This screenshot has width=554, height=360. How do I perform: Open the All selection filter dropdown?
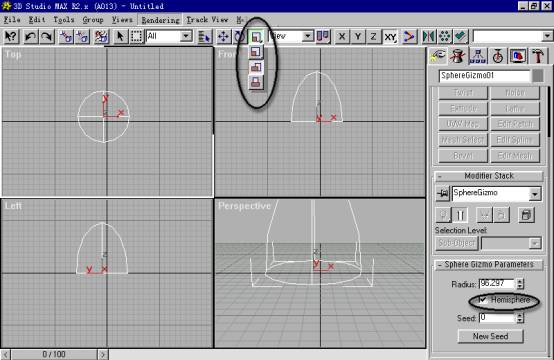[186, 36]
